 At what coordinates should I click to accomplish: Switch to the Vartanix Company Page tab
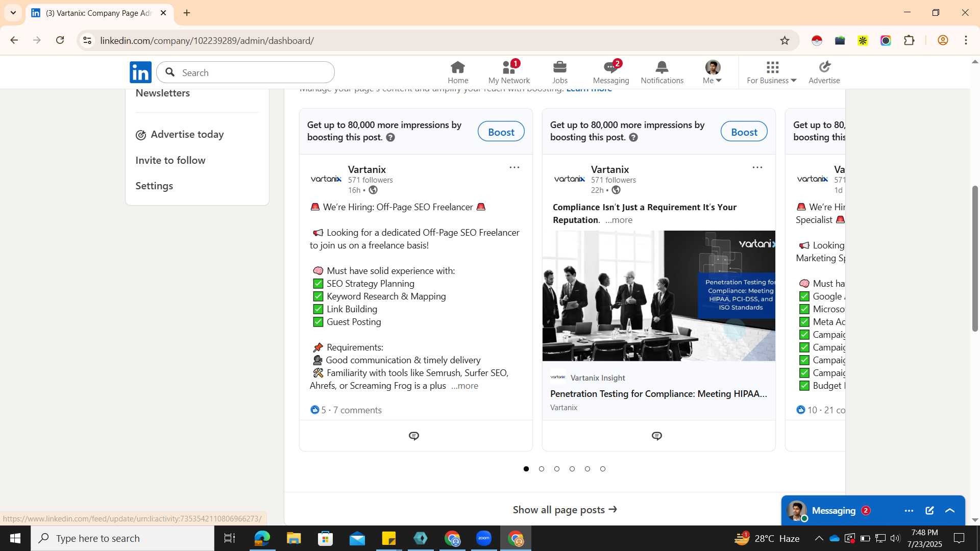100,13
